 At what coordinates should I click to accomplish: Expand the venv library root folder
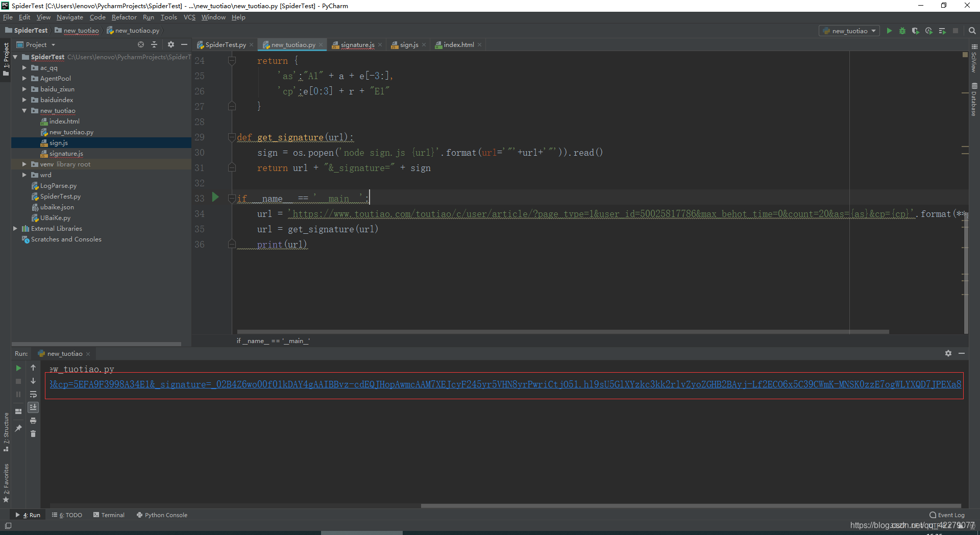pyautogui.click(x=24, y=164)
